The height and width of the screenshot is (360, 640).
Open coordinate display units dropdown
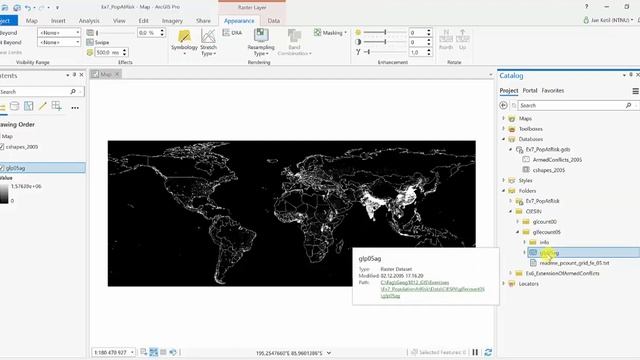click(x=329, y=353)
